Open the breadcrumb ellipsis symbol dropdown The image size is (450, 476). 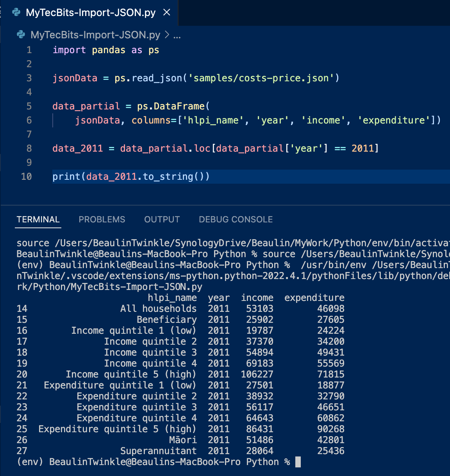tap(177, 35)
